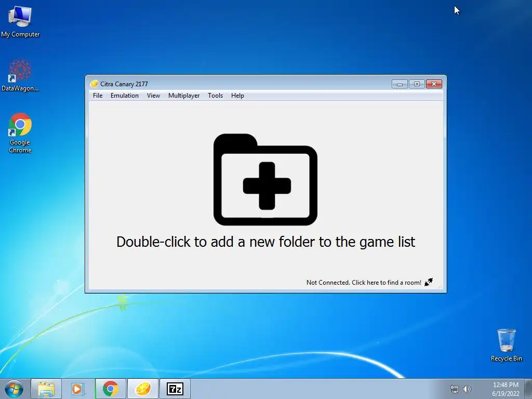Select the Google Chrome desktop shortcut

pos(20,132)
